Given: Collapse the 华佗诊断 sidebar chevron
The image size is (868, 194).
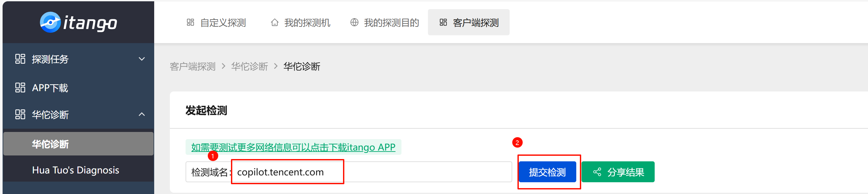Looking at the screenshot, I should pyautogui.click(x=142, y=115).
